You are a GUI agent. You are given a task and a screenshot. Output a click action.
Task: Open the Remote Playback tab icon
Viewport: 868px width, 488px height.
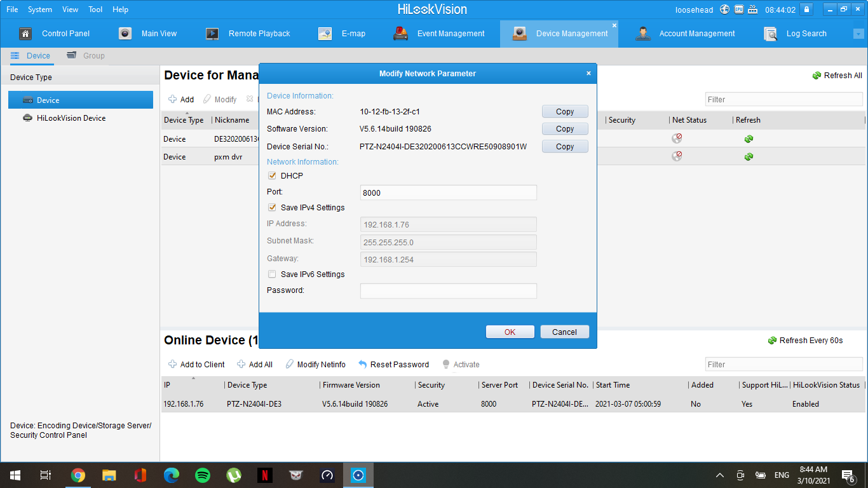pos(212,34)
